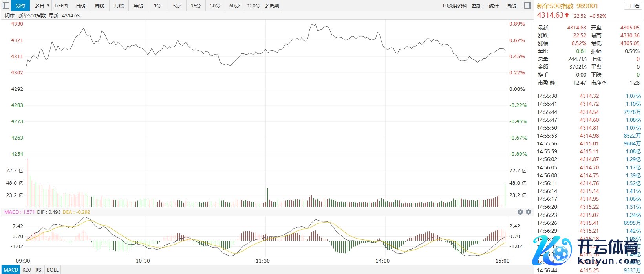Image resolution: width=644 pixels, height=274 pixels.
Task: Toggle the right quote panel icon
Action: click(x=527, y=6)
